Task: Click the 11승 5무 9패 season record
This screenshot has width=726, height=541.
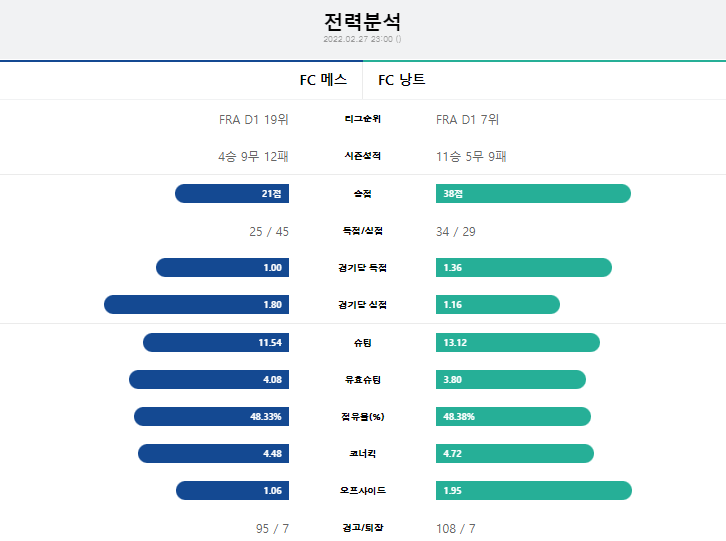Action: (x=471, y=157)
